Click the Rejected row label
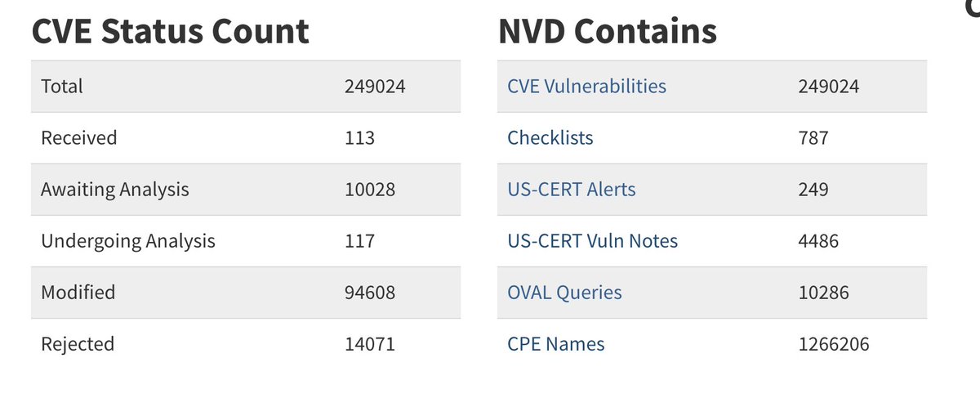Image resolution: width=980 pixels, height=416 pixels. 78,344
